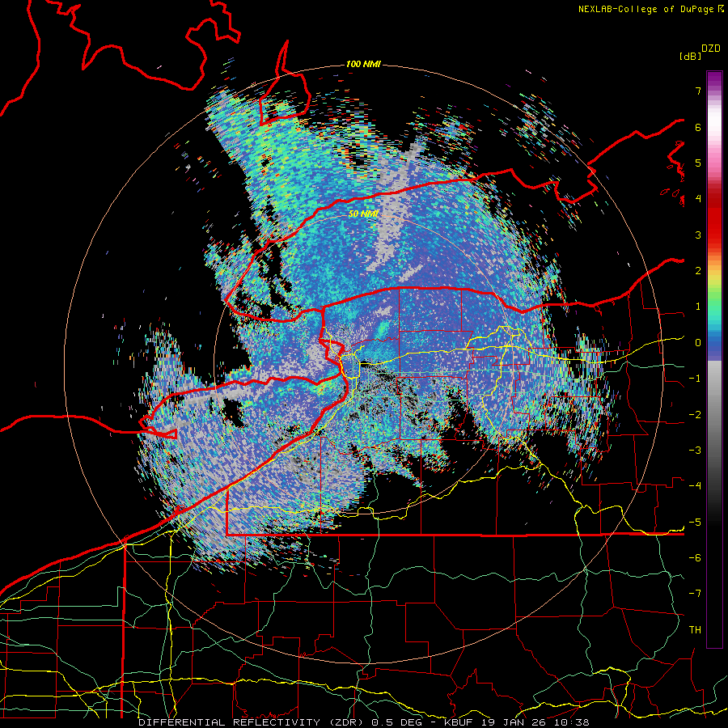
Task: Click the -7 value on color scale
Action: [x=695, y=594]
